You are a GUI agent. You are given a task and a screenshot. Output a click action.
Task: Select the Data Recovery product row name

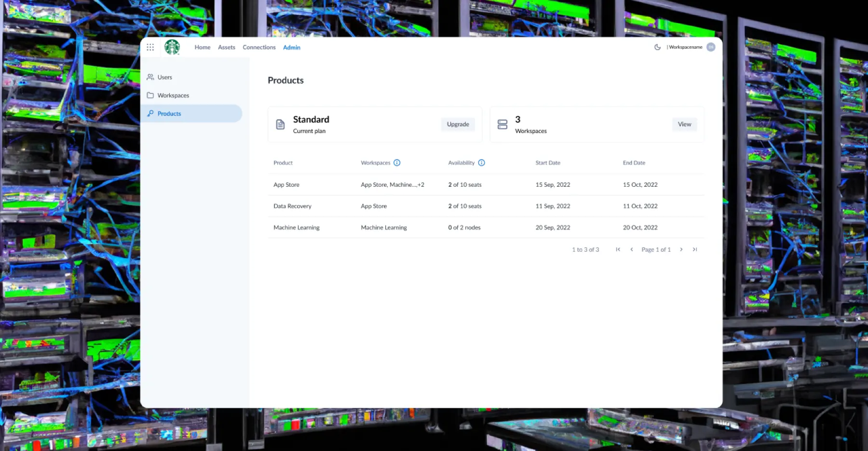(x=292, y=206)
